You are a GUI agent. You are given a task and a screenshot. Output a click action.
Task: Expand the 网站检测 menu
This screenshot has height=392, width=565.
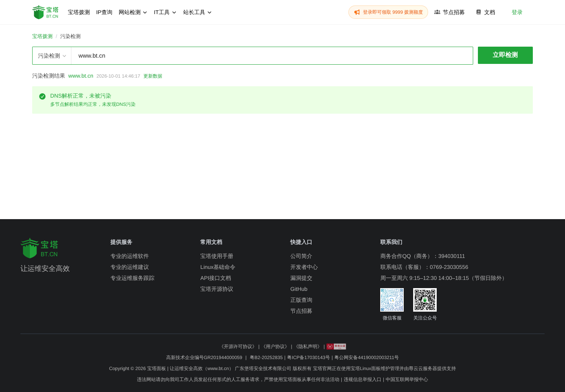tap(133, 12)
